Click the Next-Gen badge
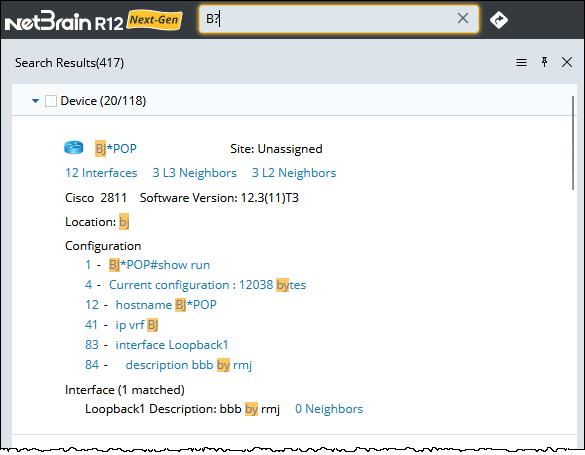Screen dimensions: 585x455 [x=154, y=20]
